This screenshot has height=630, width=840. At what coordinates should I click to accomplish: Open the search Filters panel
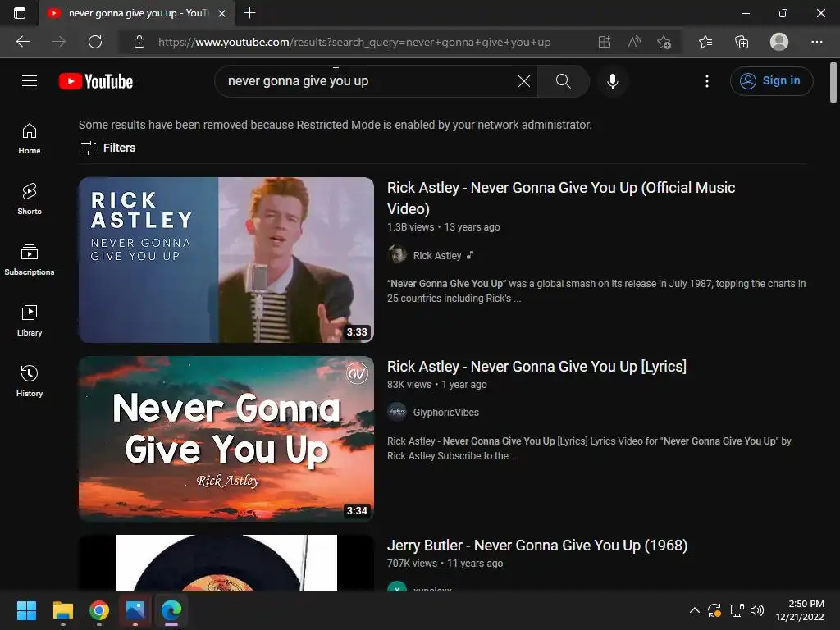[x=107, y=148]
